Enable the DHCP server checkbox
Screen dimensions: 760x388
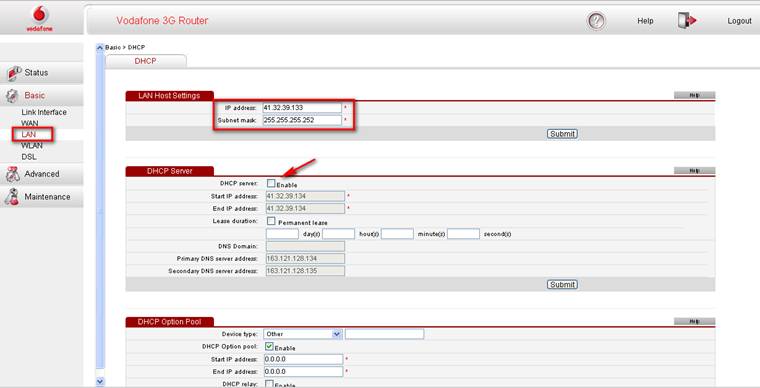tap(271, 184)
